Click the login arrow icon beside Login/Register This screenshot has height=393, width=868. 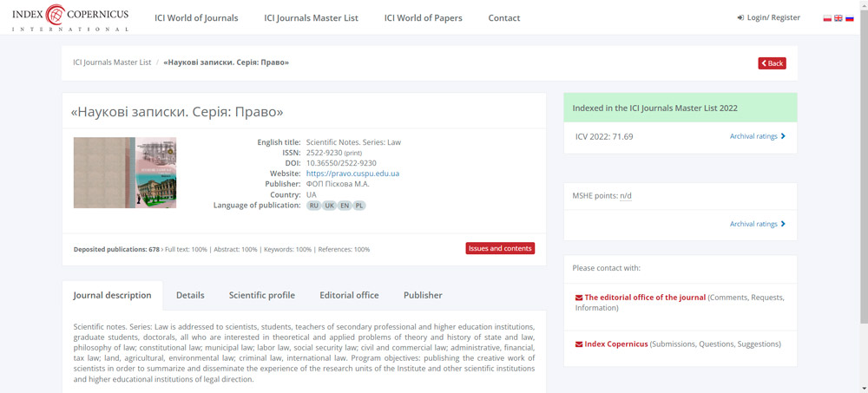coord(740,17)
